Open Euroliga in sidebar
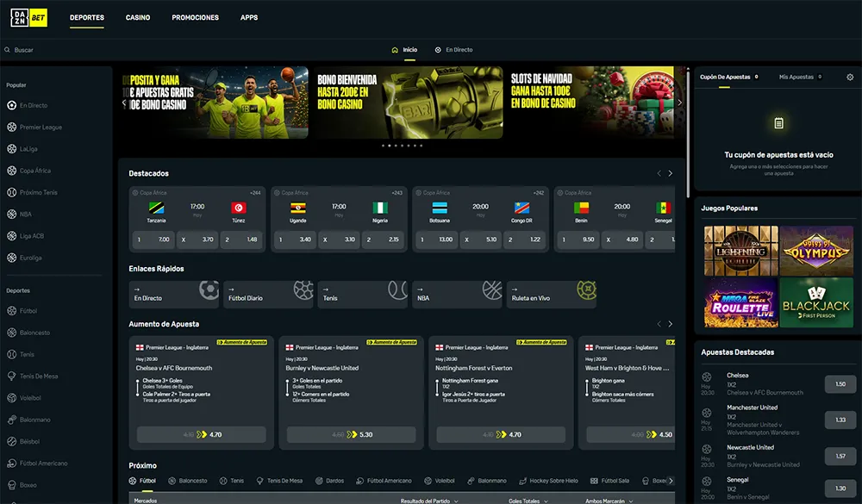The image size is (862, 504). [23, 258]
